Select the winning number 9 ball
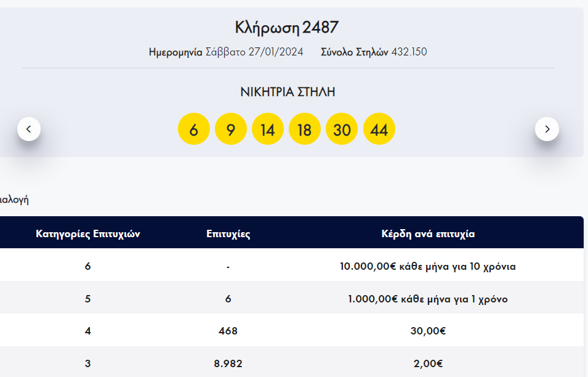 click(x=231, y=129)
